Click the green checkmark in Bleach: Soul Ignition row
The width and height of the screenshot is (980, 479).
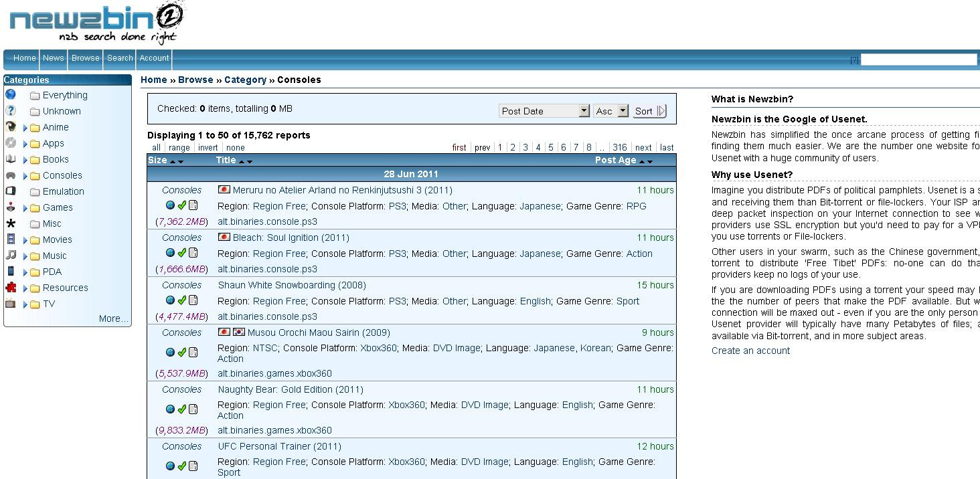(181, 253)
